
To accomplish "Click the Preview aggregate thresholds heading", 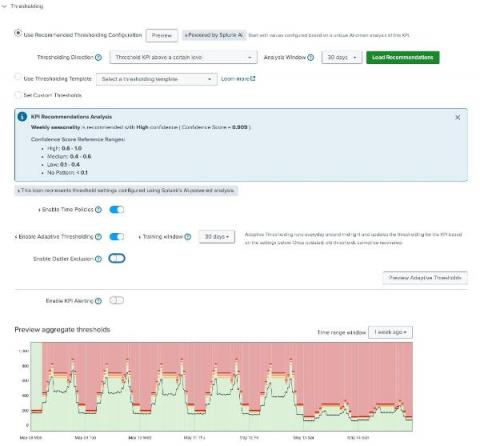I will (62, 330).
